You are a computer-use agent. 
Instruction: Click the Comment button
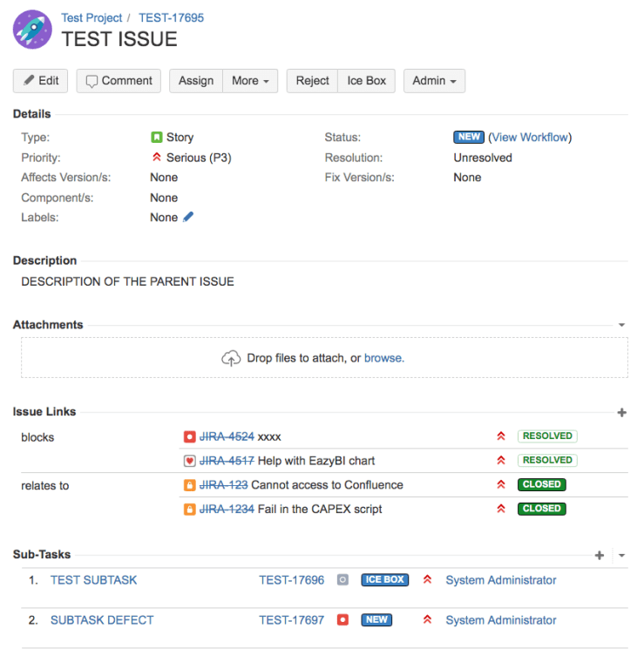[x=119, y=81]
